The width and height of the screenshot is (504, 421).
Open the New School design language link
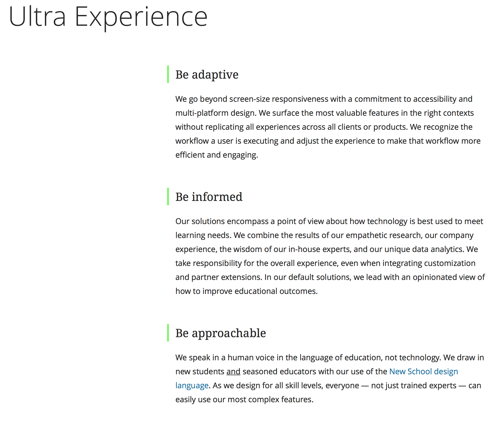click(423, 372)
